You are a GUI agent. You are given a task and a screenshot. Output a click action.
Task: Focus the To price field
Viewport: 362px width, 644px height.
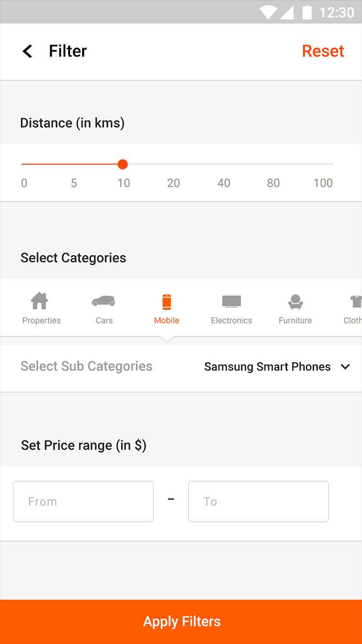(258, 501)
